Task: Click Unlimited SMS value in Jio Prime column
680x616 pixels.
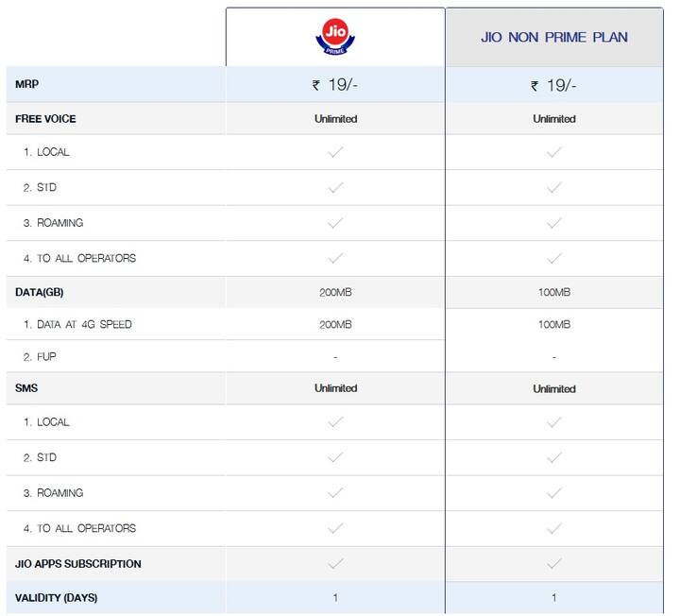Action: point(336,388)
